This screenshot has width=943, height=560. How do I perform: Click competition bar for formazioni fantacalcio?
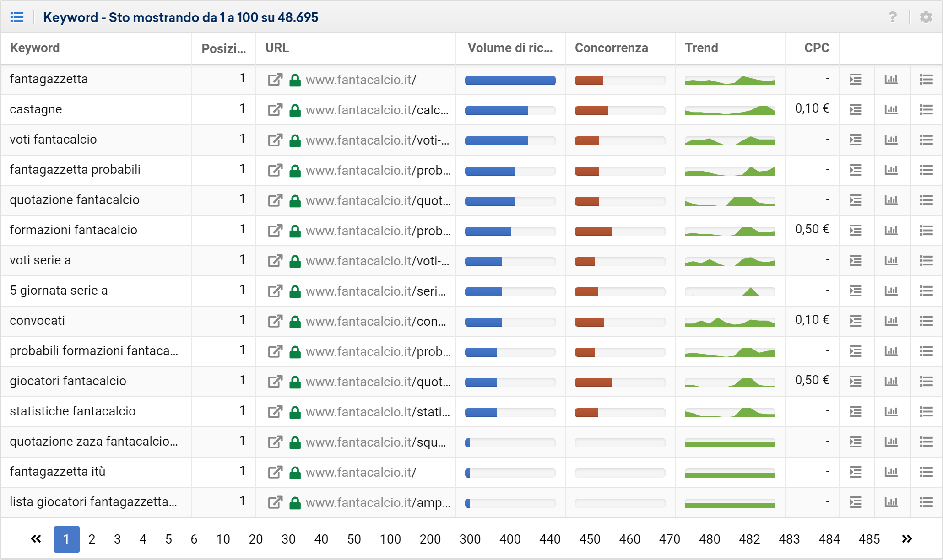coord(620,232)
